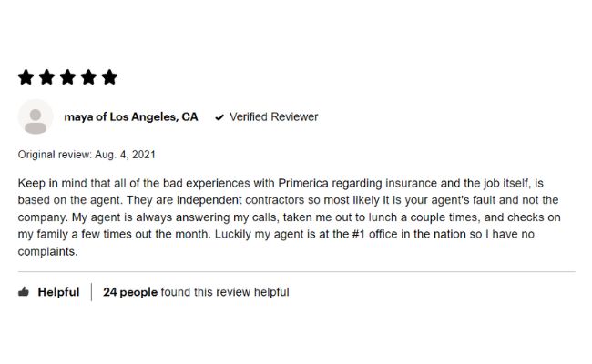Open reviewer name maya of Los Angeles, CA
This screenshot has height=364, width=592.
coord(131,116)
